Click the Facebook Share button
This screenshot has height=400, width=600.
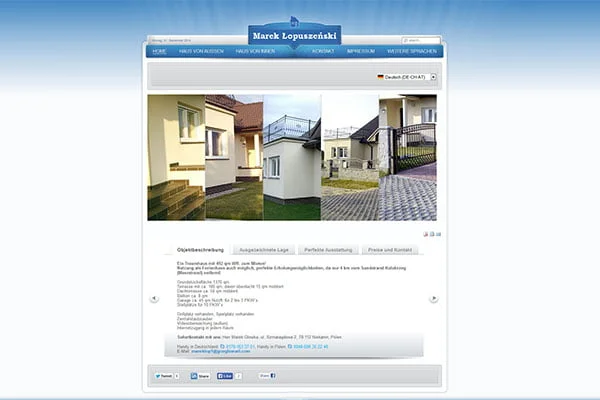[x=267, y=376]
